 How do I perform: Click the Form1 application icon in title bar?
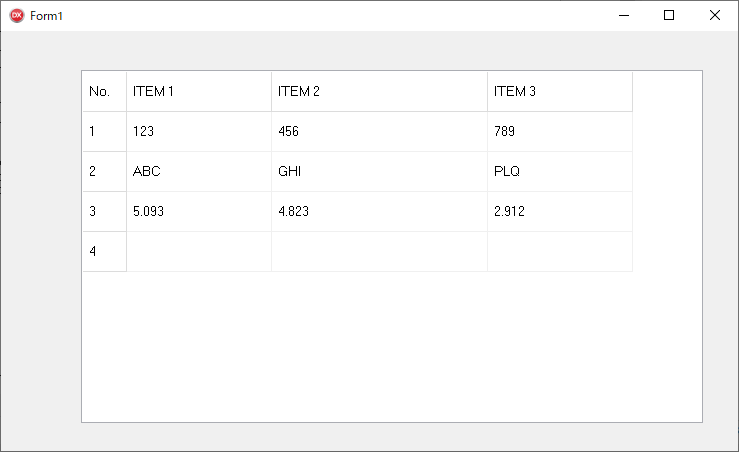[x=17, y=16]
